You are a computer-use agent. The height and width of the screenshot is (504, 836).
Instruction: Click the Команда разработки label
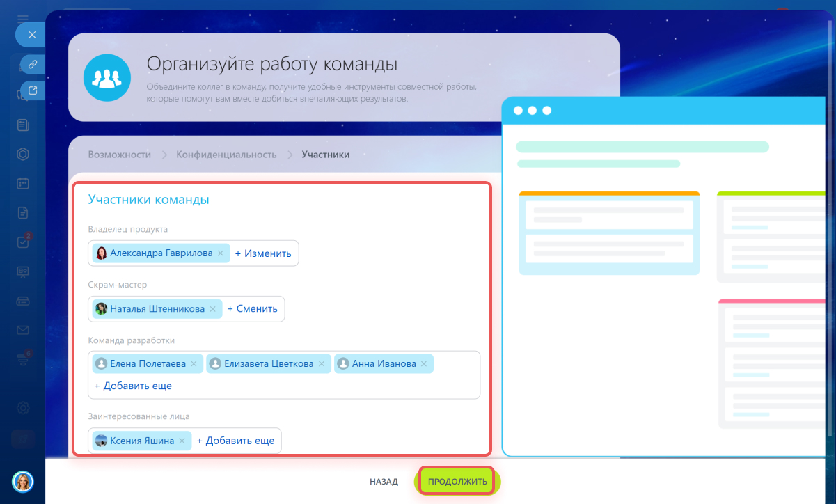coord(131,340)
